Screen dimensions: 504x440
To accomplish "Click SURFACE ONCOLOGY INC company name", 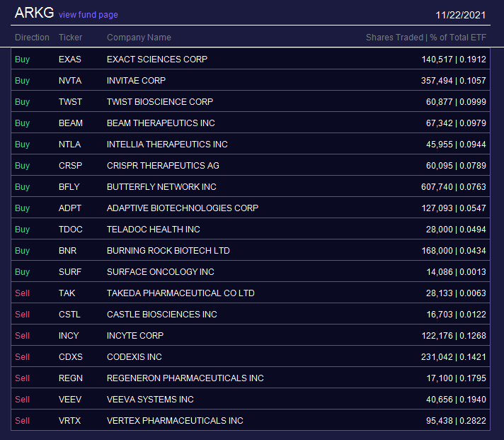I will [x=161, y=271].
